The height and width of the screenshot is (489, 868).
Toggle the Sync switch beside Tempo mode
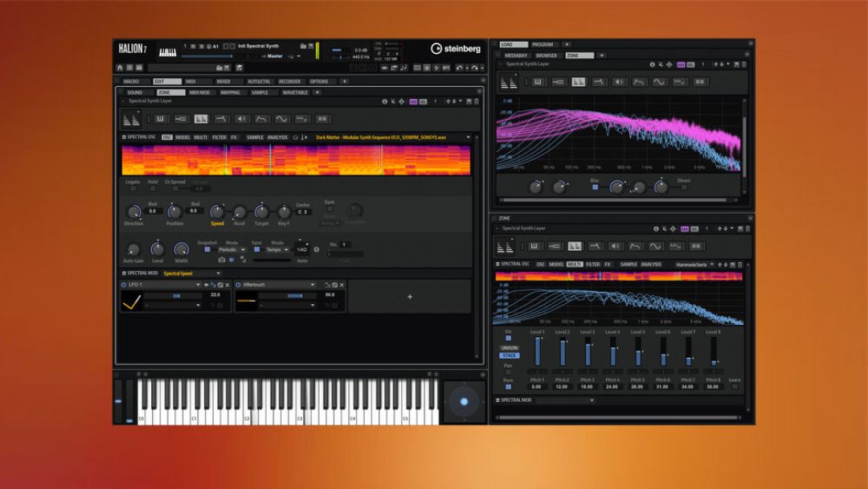tap(256, 250)
